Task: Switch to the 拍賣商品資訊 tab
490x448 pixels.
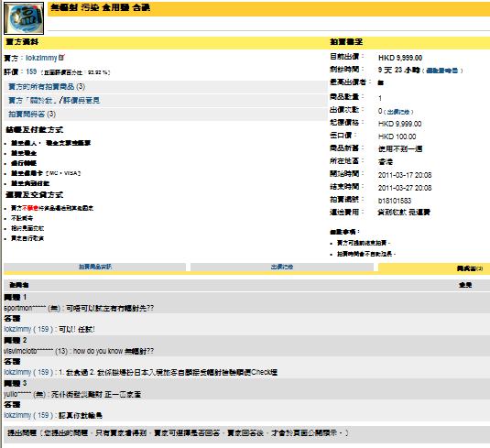Action: pyautogui.click(x=95, y=267)
